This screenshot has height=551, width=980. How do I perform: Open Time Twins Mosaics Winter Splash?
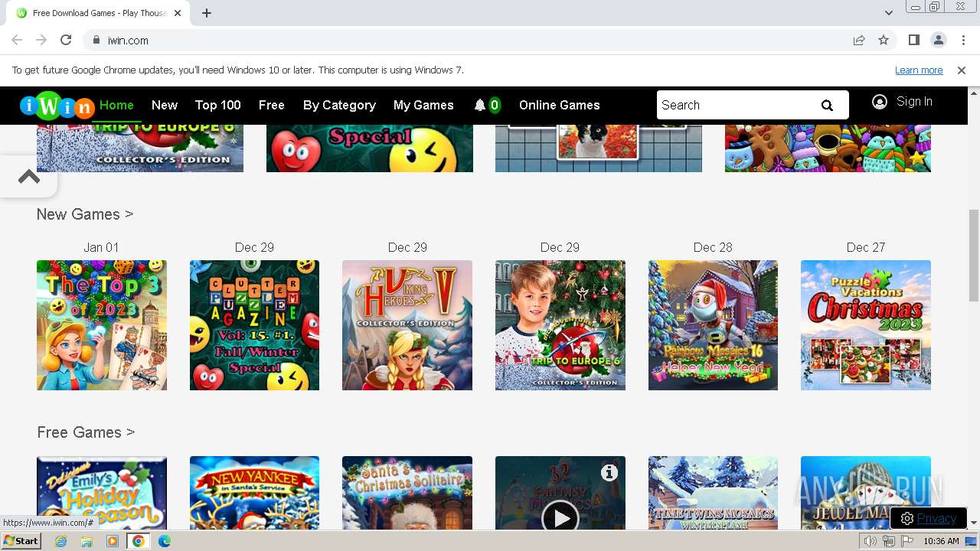point(713,493)
